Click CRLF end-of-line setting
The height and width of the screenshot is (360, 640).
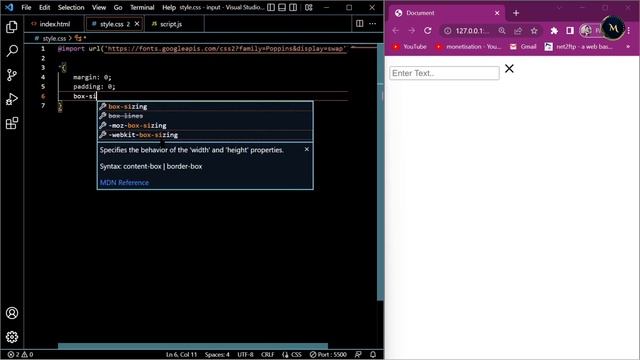pos(267,354)
